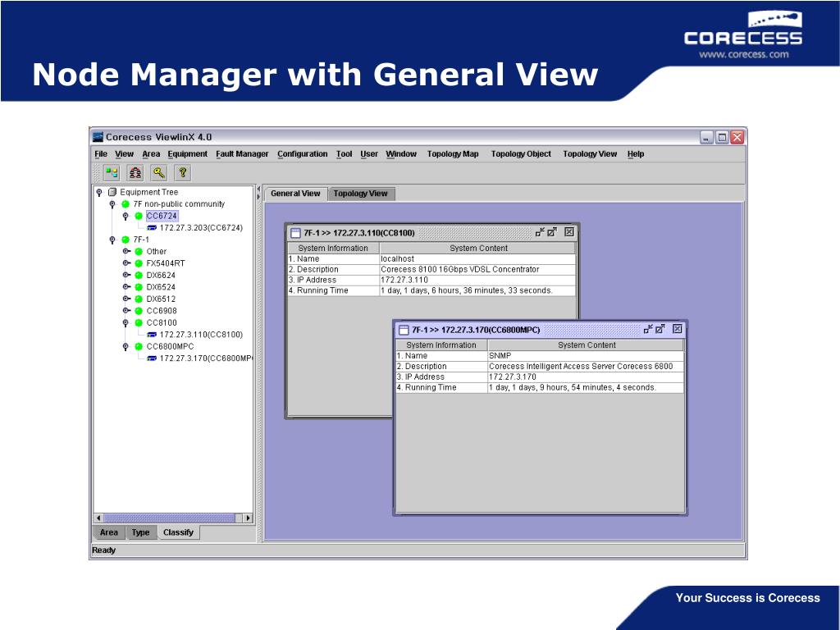Screen dimensions: 840x630
Task: Click the 'SNMP' name cell
Action: (586, 356)
